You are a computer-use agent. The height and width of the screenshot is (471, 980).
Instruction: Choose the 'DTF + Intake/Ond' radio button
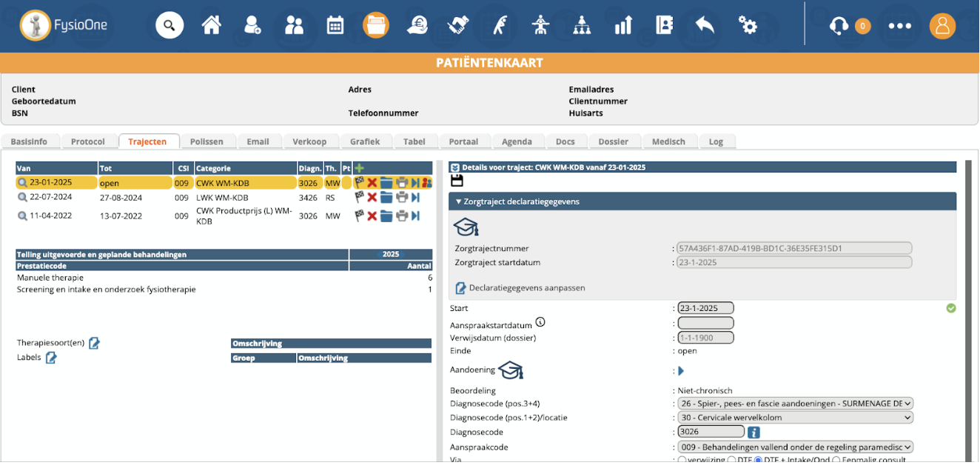point(757,461)
